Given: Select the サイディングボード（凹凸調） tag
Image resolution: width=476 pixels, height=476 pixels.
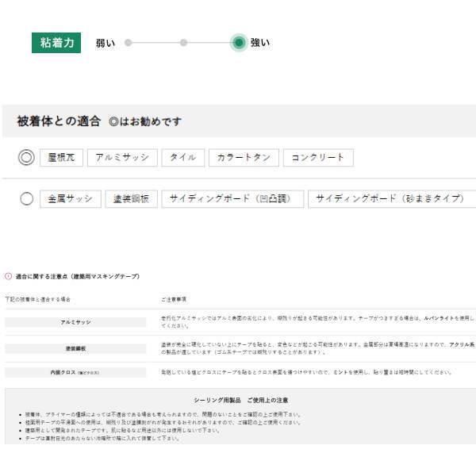Looking at the screenshot, I should coord(232,199).
